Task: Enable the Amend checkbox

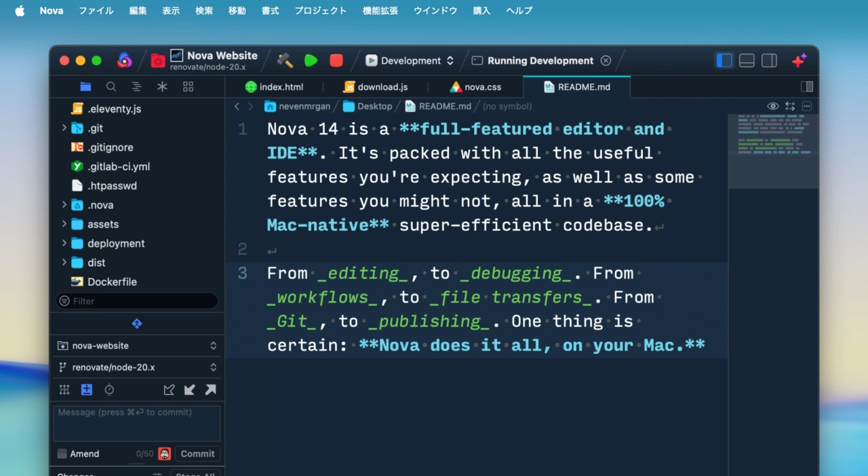Action: pyautogui.click(x=62, y=454)
